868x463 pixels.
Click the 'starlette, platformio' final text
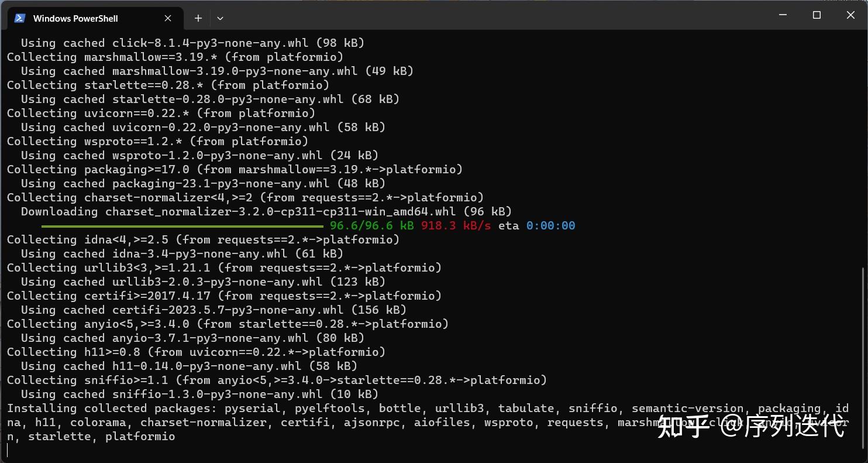[102, 437]
